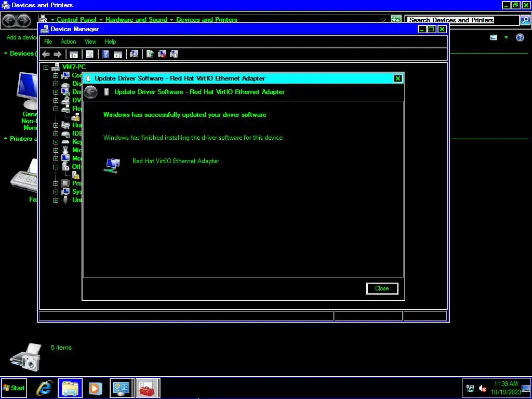The width and height of the screenshot is (532, 399).
Task: Expand the Monitors tree node
Action: tap(56, 158)
